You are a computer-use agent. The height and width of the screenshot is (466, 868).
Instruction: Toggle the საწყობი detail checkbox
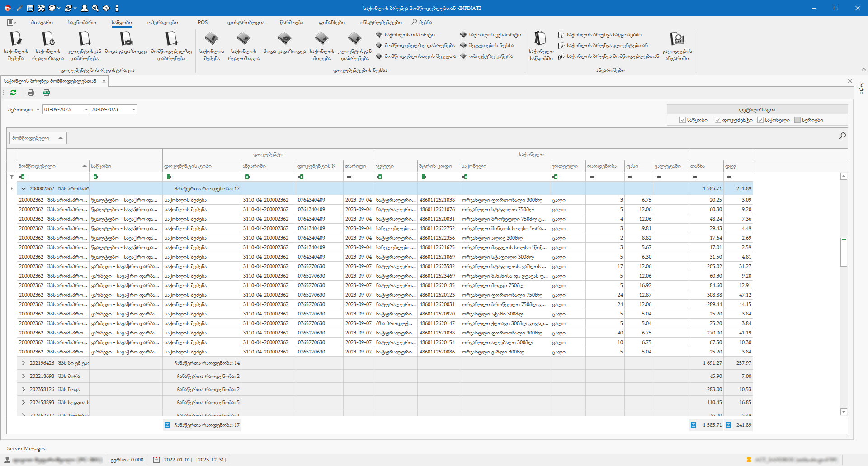pyautogui.click(x=683, y=120)
